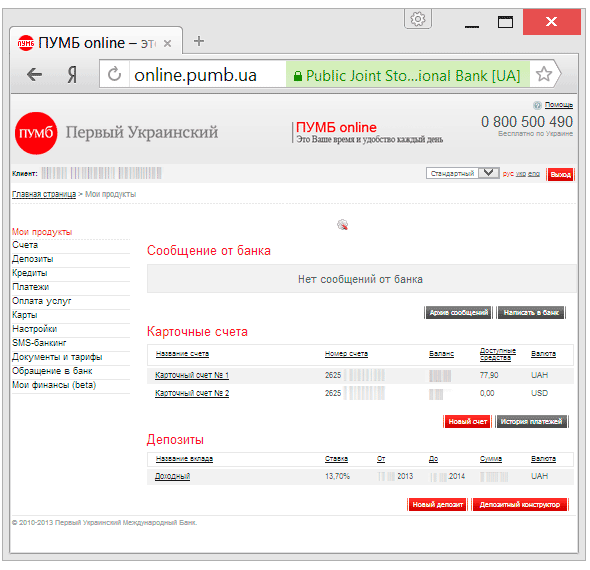Select the рус language option
The height and width of the screenshot is (570, 590).
pos(508,174)
